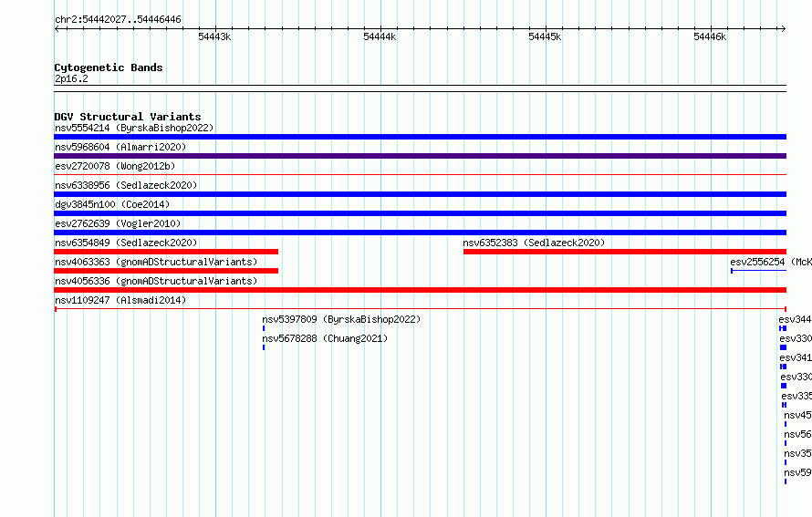Click the 54443k ruler label

tap(214, 36)
